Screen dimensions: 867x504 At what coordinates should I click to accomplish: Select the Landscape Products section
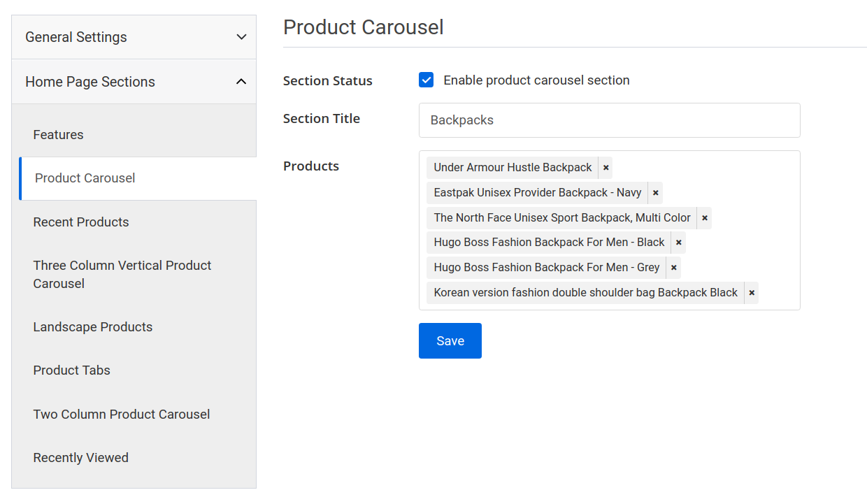[92, 326]
